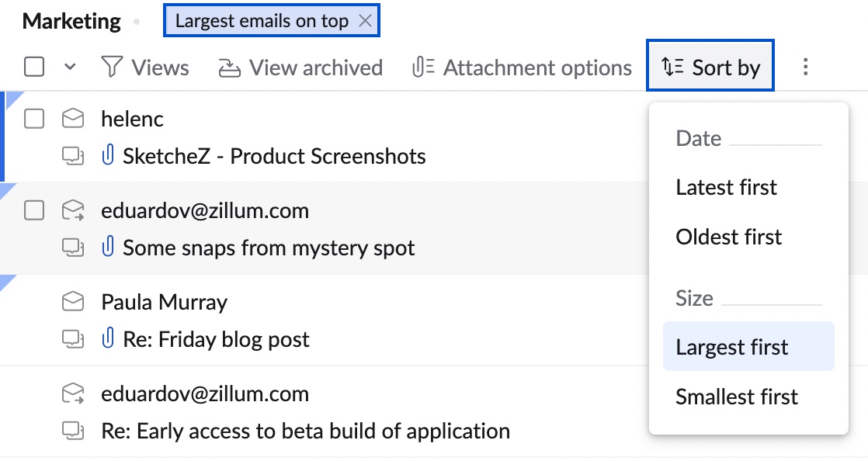
Task: Click the Views filter funnel icon
Action: tap(113, 68)
